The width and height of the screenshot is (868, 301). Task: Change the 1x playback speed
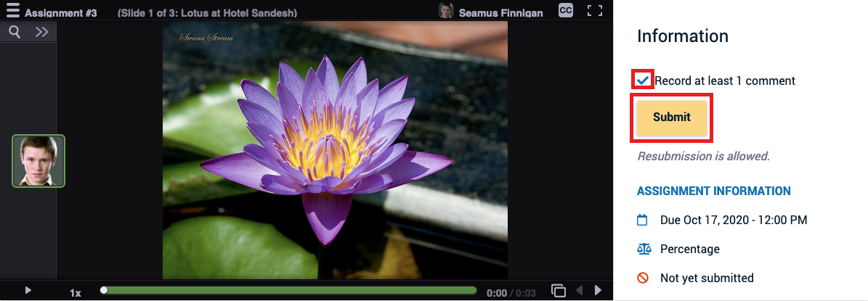pyautogui.click(x=75, y=292)
